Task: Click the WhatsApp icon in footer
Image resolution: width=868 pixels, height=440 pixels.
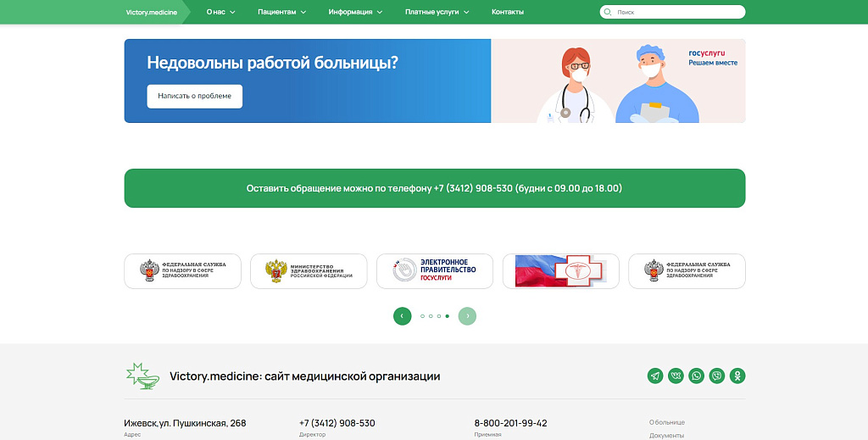Action: (x=697, y=376)
